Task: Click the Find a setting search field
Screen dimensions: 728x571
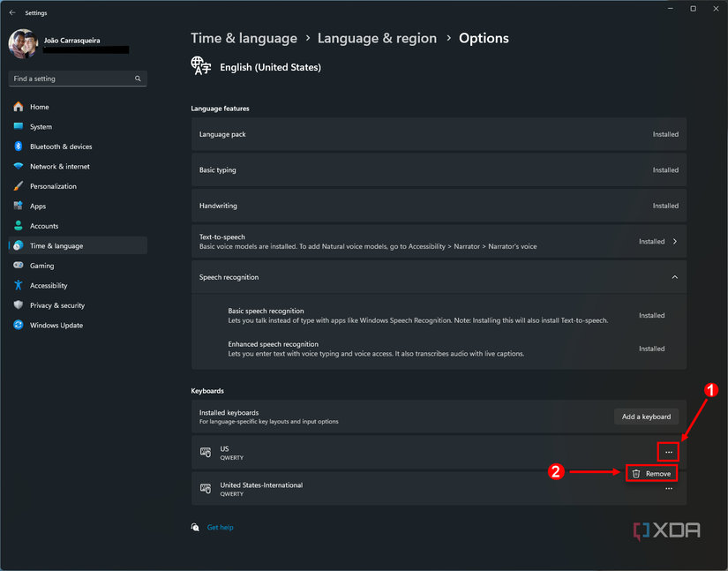Action: point(71,79)
